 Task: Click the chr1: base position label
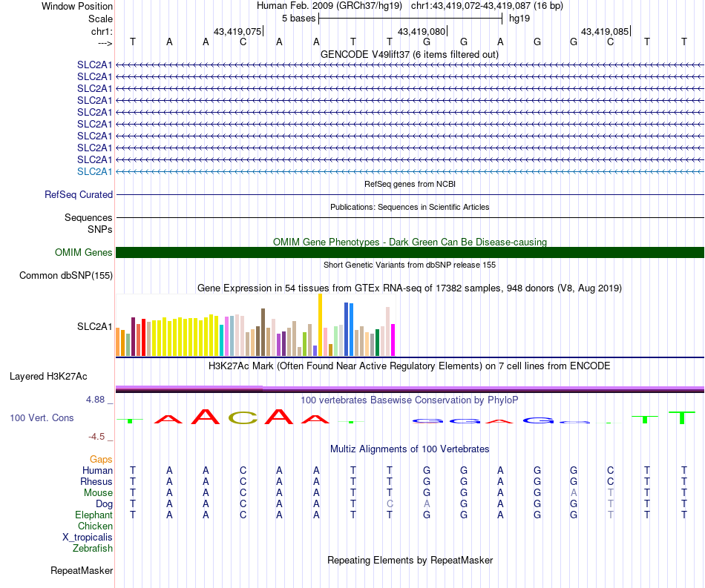pos(102,31)
